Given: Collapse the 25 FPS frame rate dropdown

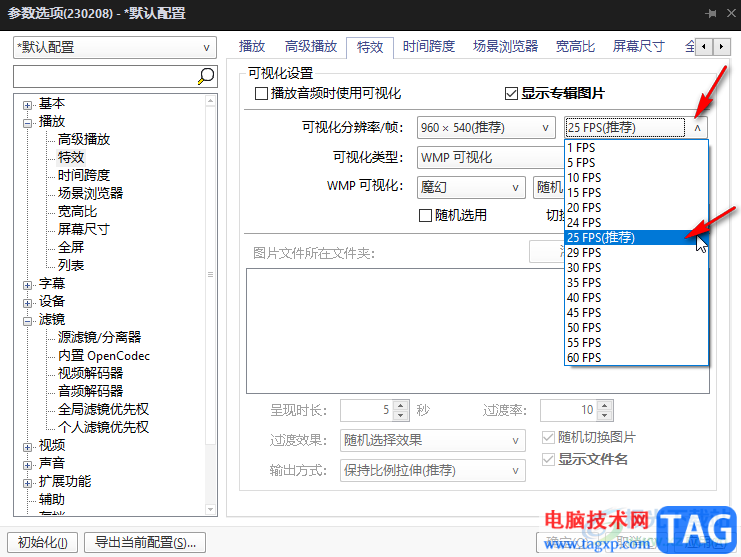Looking at the screenshot, I should (x=698, y=128).
